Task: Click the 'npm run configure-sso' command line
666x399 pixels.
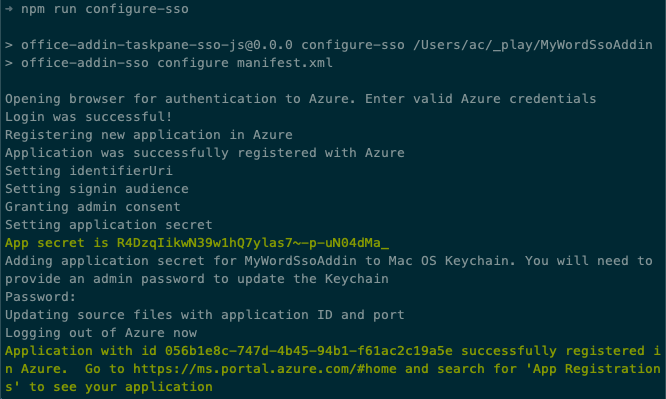Action: click(97, 9)
